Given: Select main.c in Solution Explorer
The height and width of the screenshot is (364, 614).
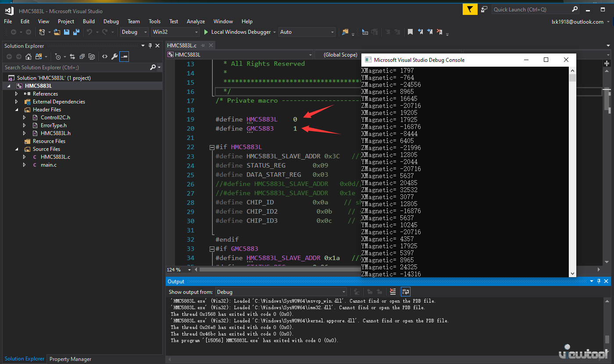Looking at the screenshot, I should click(x=49, y=165).
